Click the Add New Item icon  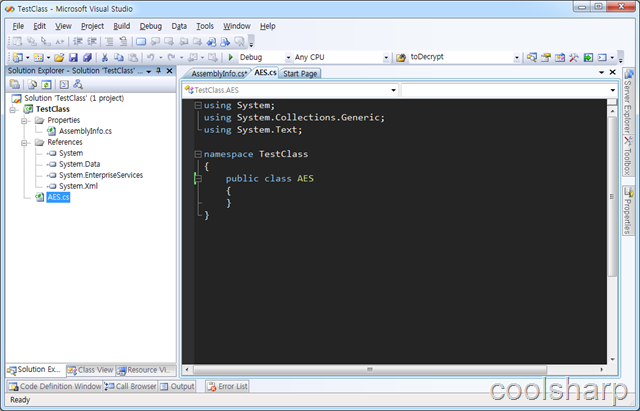[38, 58]
